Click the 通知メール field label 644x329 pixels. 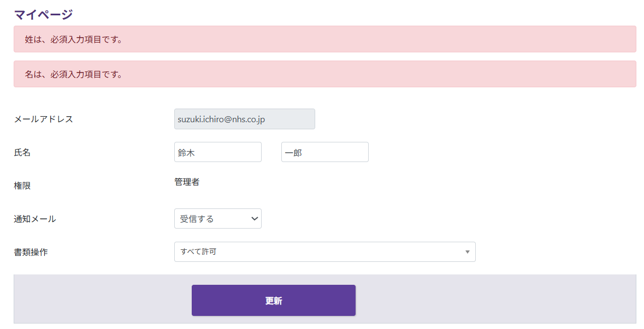click(35, 219)
